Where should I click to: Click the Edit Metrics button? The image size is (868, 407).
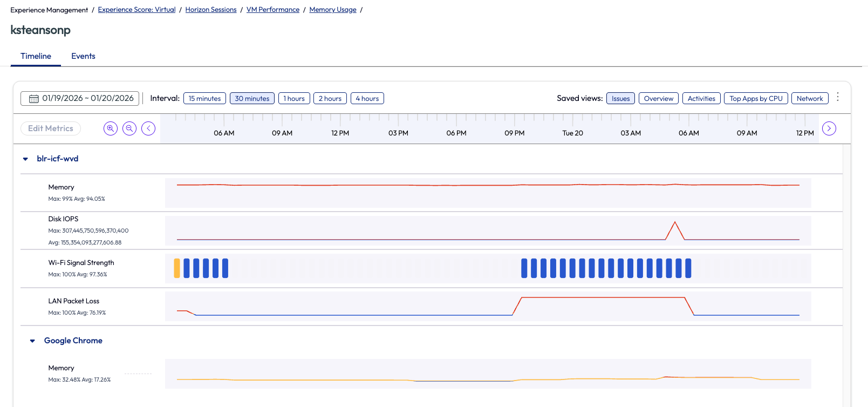(x=51, y=128)
